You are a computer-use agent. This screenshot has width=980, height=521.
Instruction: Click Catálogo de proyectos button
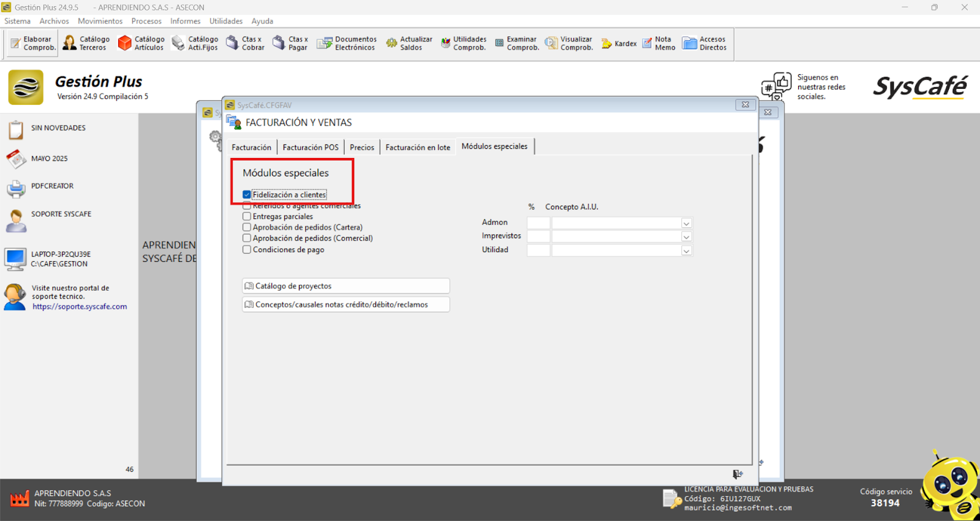(x=345, y=286)
